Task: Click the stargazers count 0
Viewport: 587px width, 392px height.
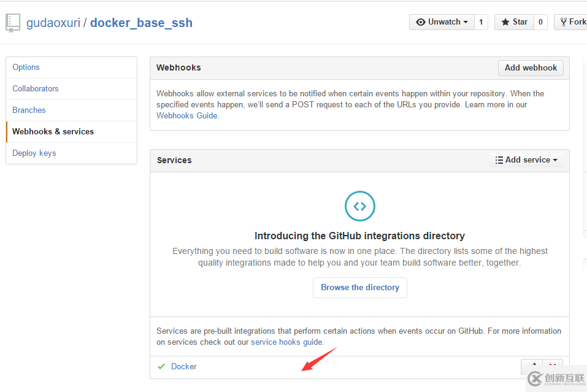Action: click(x=540, y=22)
